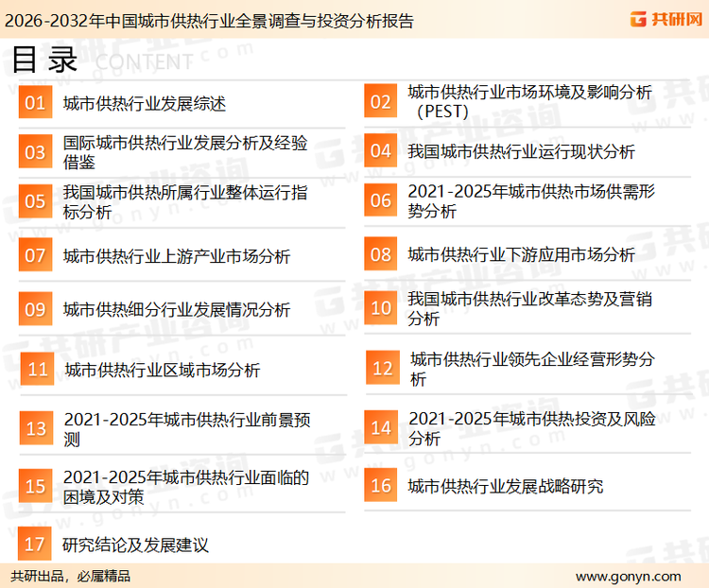709x588 pixels.
Task: Click the orange 05 number badge
Action: point(35,200)
